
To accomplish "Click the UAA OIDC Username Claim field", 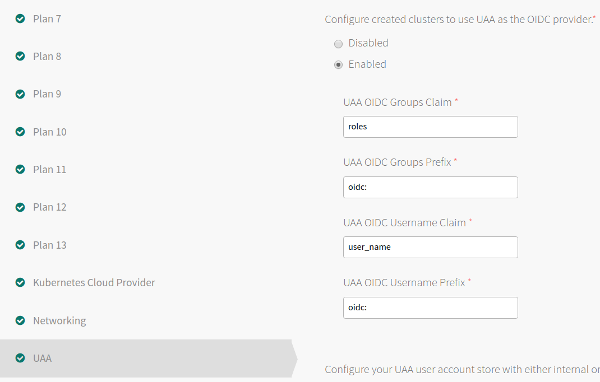I will pyautogui.click(x=430, y=247).
